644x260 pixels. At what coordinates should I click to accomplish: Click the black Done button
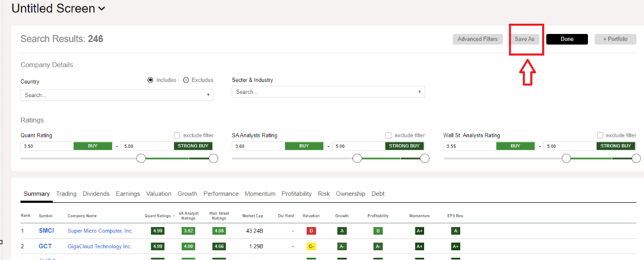(567, 39)
